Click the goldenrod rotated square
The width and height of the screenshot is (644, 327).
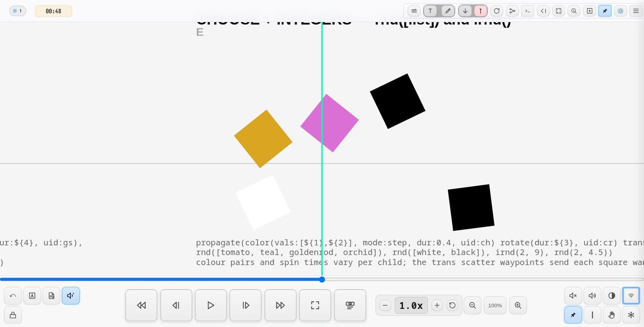point(263,139)
